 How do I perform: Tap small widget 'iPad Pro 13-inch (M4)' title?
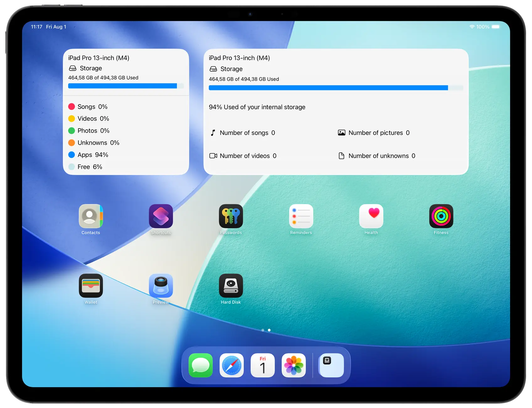coord(98,58)
